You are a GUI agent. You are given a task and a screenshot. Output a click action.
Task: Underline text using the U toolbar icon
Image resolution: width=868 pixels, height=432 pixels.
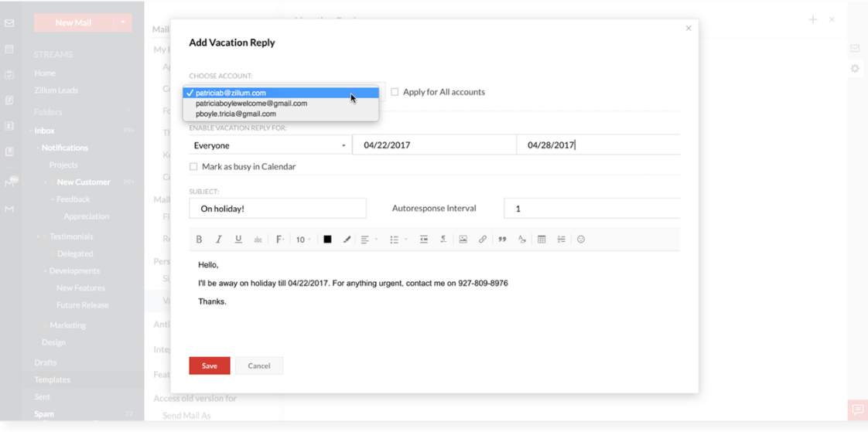click(238, 240)
